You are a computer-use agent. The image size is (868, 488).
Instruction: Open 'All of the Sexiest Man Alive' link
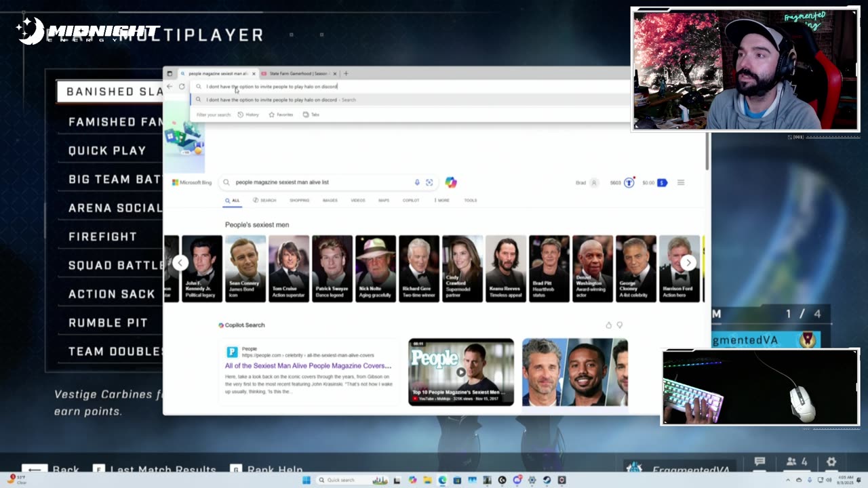tap(308, 366)
